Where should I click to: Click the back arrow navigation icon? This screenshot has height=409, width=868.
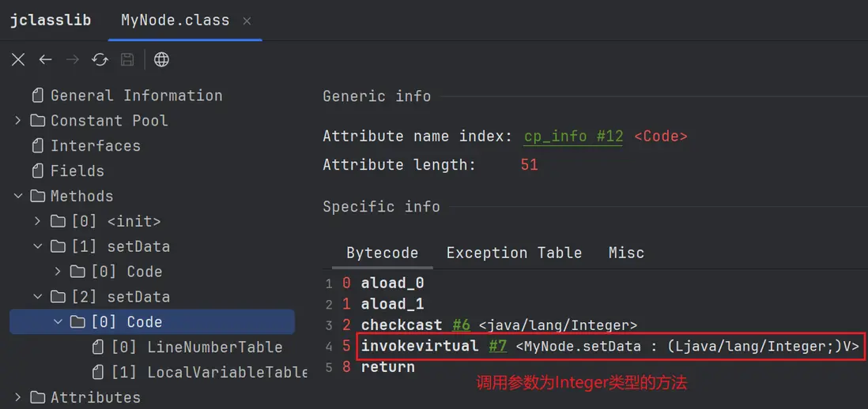(46, 60)
